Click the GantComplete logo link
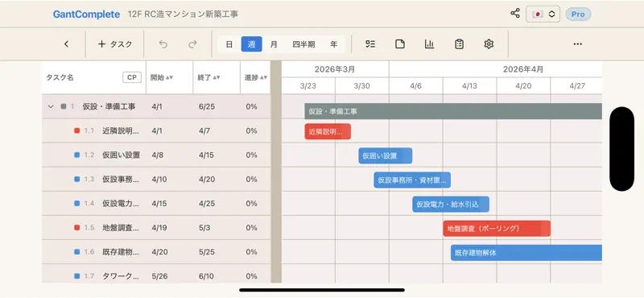Screen dimensions: 644x298 click(x=86, y=14)
